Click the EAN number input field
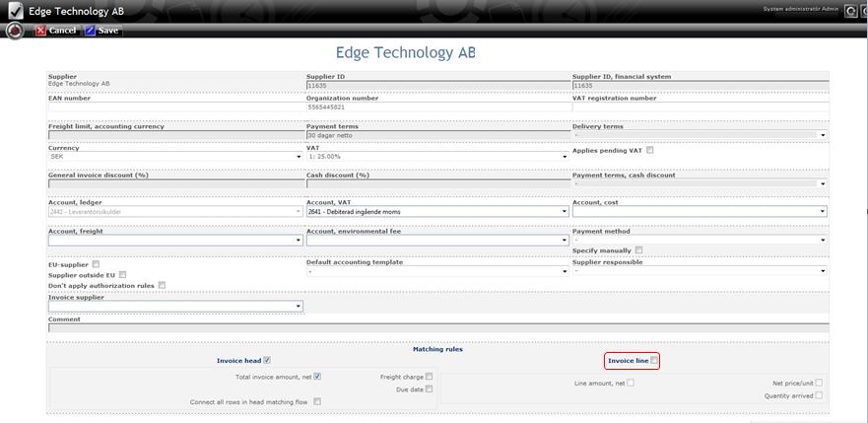 (x=175, y=107)
